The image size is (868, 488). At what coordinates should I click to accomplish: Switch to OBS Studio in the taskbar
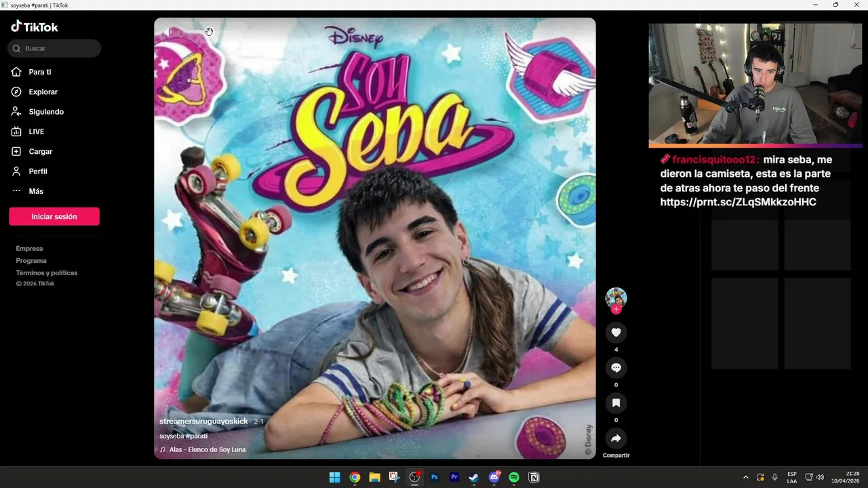pos(414,477)
